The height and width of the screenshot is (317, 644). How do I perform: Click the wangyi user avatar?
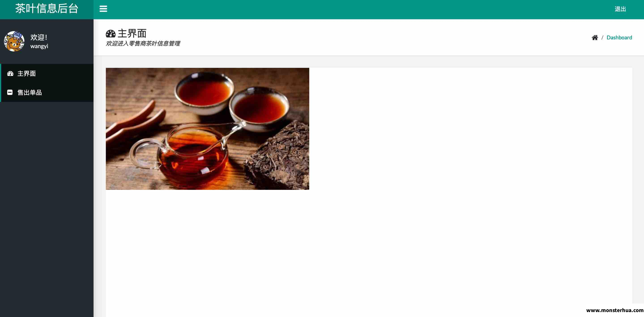point(14,41)
